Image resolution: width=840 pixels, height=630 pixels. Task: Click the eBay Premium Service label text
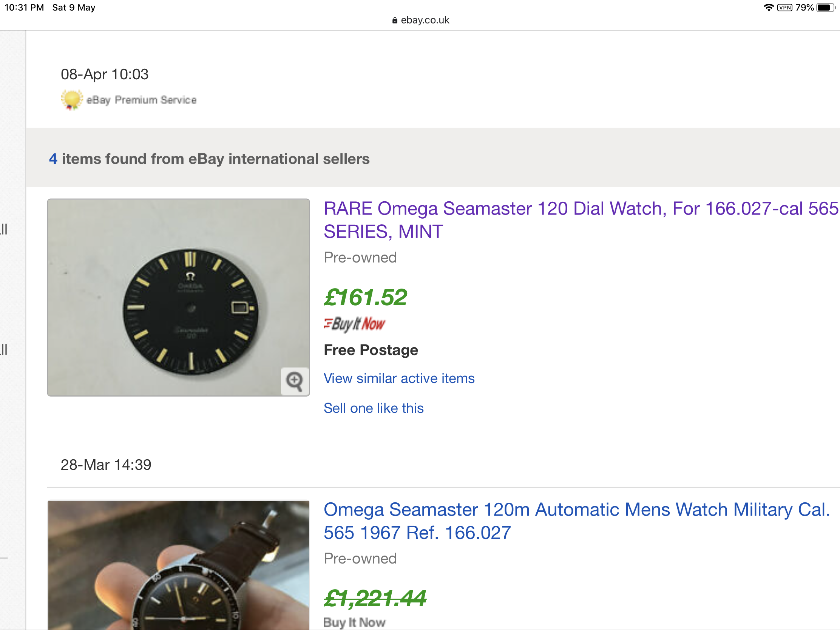coord(142,100)
